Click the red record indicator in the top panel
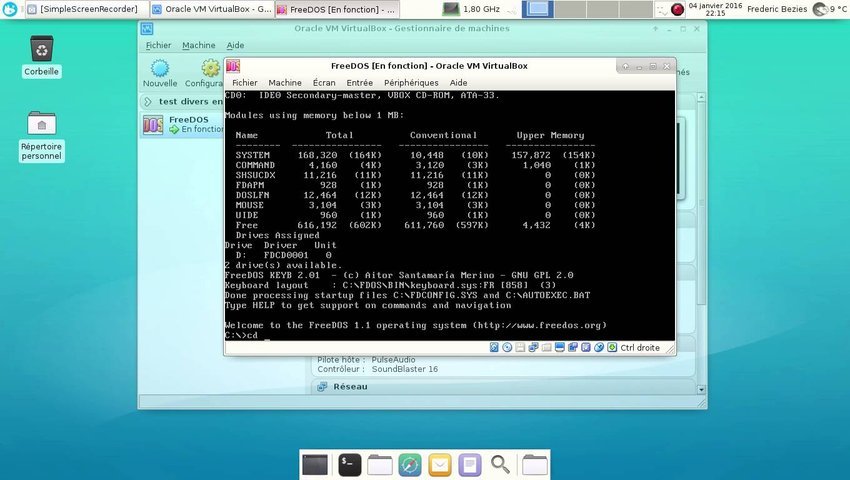This screenshot has width=850, height=480. (677, 9)
